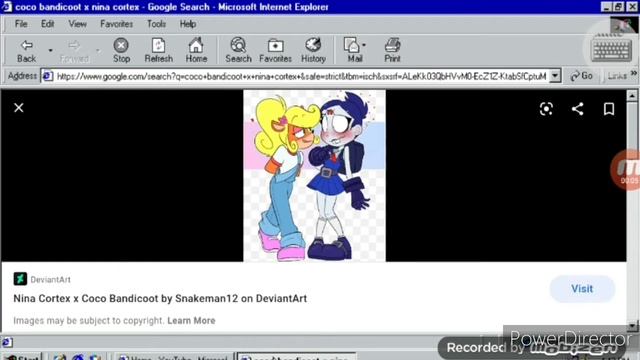Refresh the current page
This screenshot has width=640, height=360.
pos(158,50)
